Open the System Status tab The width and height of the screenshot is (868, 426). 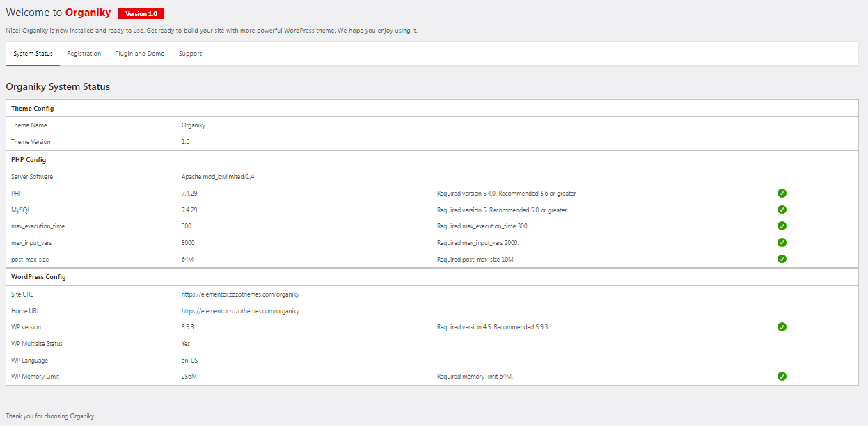pos(33,54)
